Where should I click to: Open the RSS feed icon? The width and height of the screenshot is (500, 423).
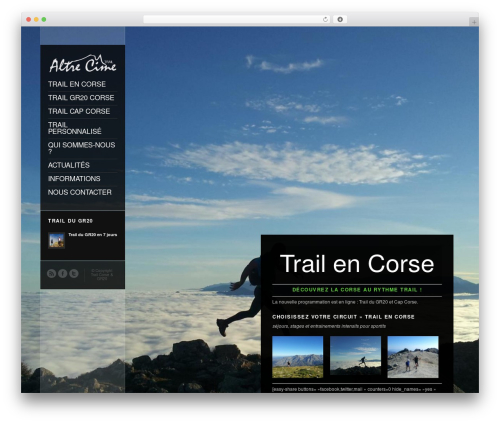[x=51, y=273]
